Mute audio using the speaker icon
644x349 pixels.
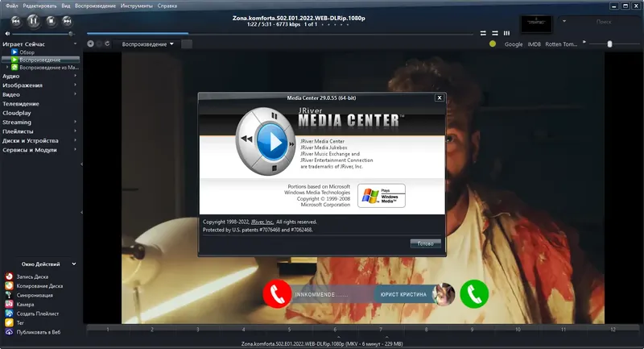tap(7, 34)
